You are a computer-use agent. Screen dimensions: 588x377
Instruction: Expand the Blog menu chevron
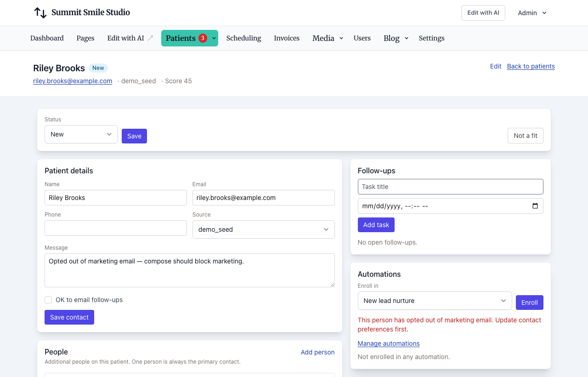tap(407, 38)
